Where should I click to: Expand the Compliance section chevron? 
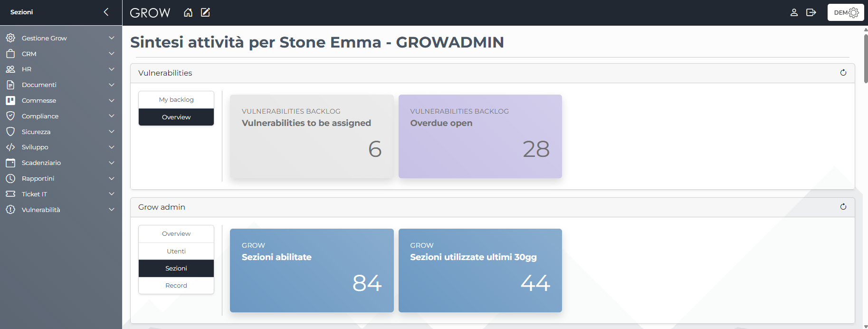click(112, 116)
